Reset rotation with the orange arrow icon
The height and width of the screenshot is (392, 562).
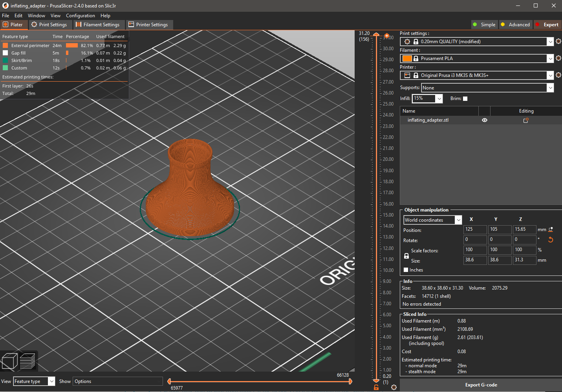coord(551,240)
